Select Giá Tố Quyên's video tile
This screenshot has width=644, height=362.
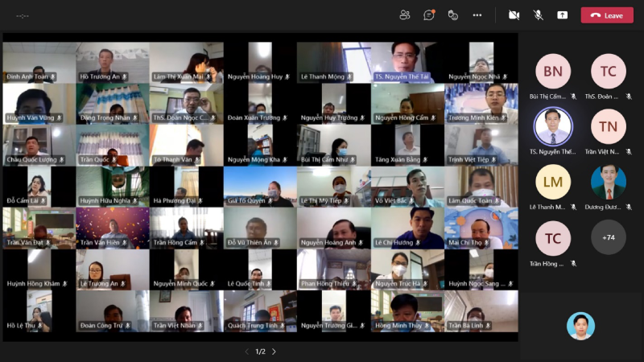[260, 186]
